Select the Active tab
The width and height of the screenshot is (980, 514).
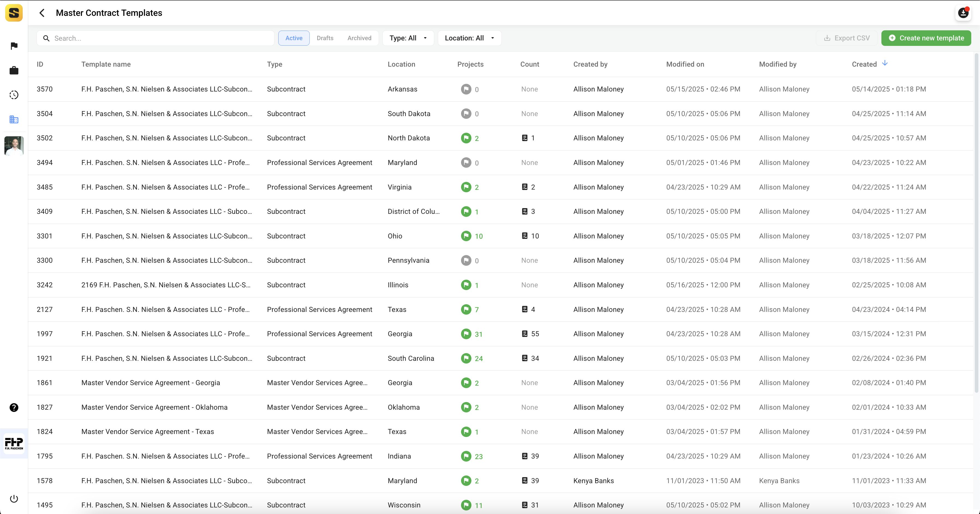(x=294, y=38)
